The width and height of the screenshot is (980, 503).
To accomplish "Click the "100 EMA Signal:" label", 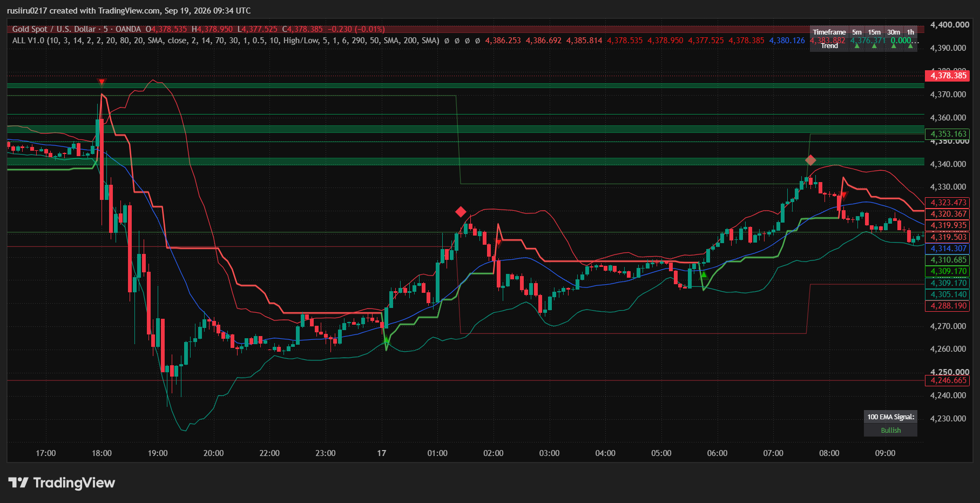I will point(891,417).
